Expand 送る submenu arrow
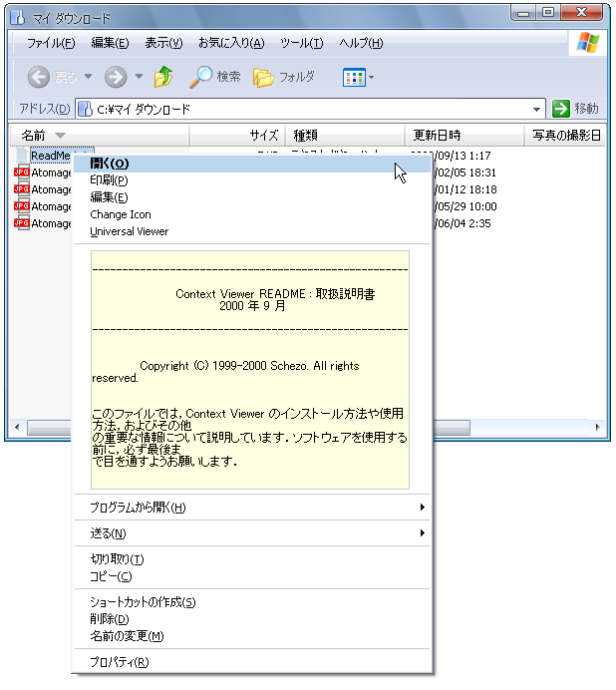616x690 pixels. (x=423, y=533)
